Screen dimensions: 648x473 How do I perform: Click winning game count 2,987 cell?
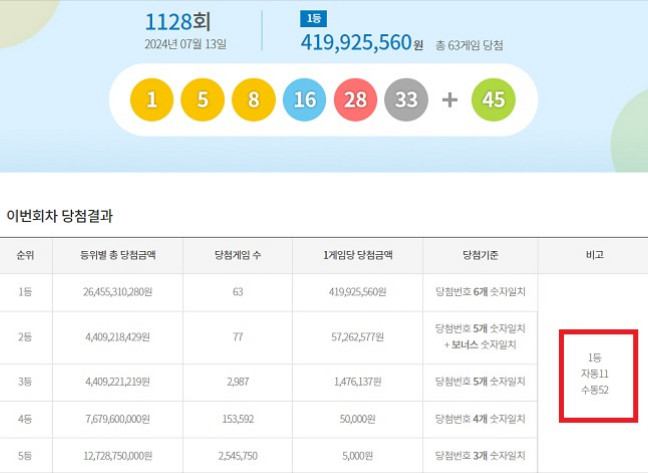(238, 382)
